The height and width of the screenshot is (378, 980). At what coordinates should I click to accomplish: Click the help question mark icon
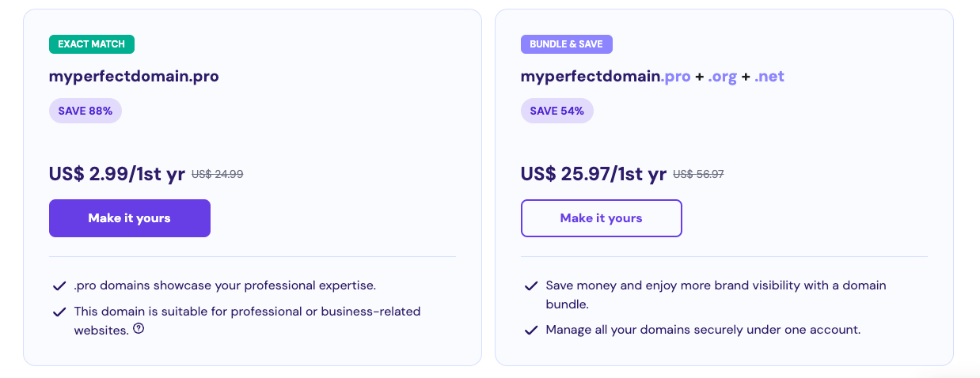pos(139,329)
